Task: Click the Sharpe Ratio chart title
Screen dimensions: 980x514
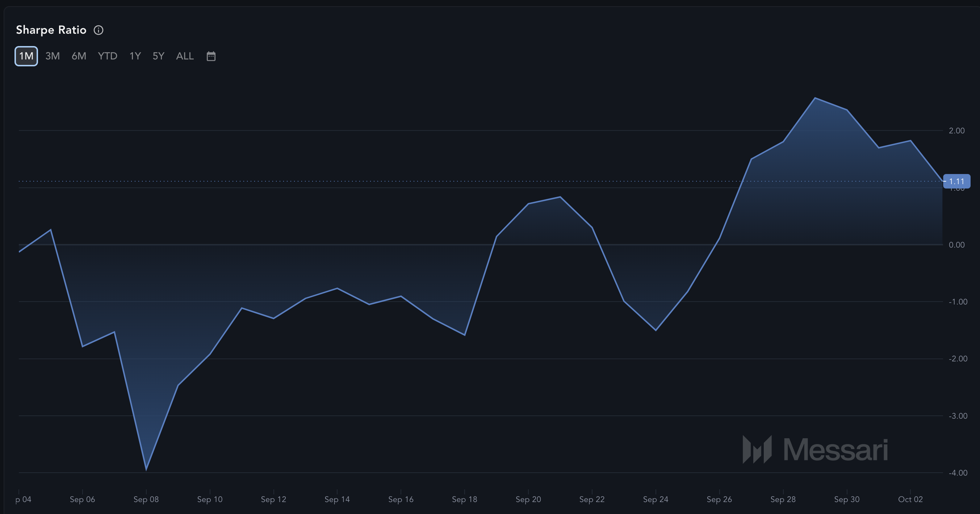Action: tap(51, 30)
